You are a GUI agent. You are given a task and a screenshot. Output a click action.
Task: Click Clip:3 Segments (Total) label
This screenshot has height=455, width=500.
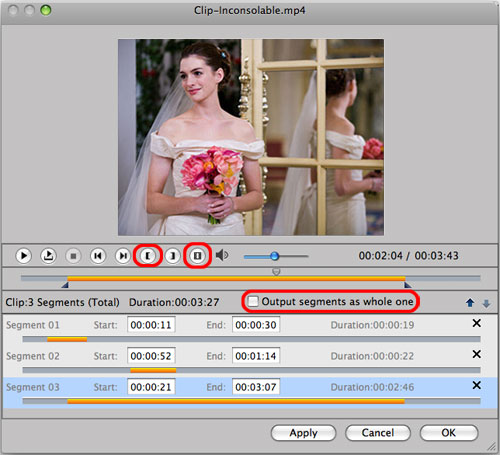coord(62,302)
